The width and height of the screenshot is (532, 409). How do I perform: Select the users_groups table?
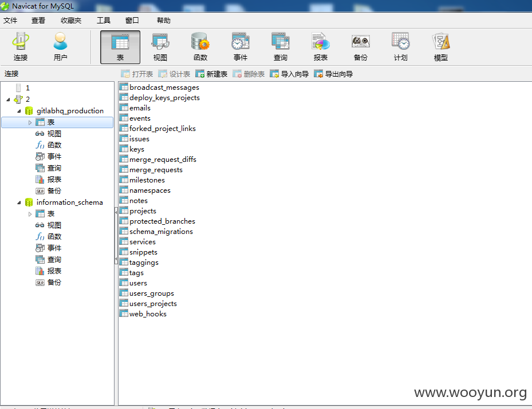click(x=147, y=293)
